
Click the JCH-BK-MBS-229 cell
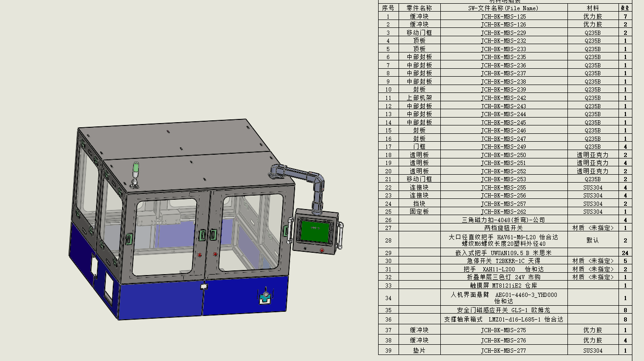[x=503, y=33]
